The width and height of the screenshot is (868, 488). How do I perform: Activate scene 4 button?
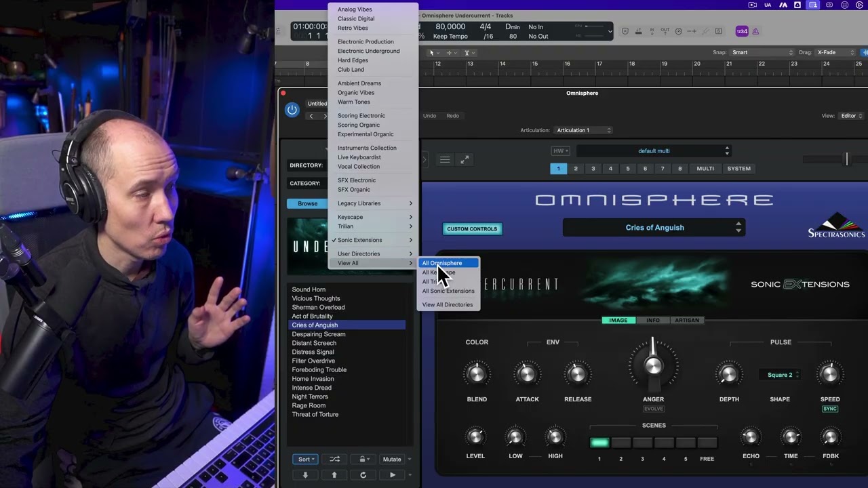click(x=664, y=443)
